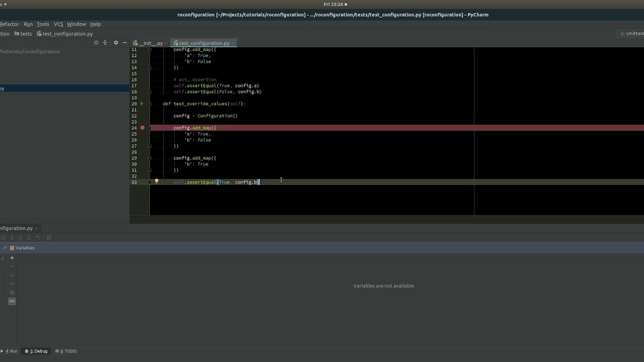
Task: Click the move watch down arrow
Action: [12, 284]
